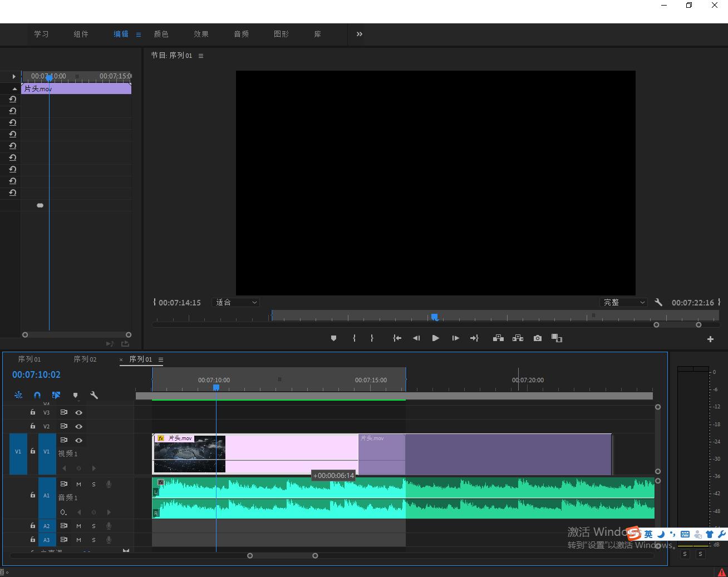Image resolution: width=728 pixels, height=577 pixels.
Task: Hide track V1 using eye icon
Action: click(78, 440)
